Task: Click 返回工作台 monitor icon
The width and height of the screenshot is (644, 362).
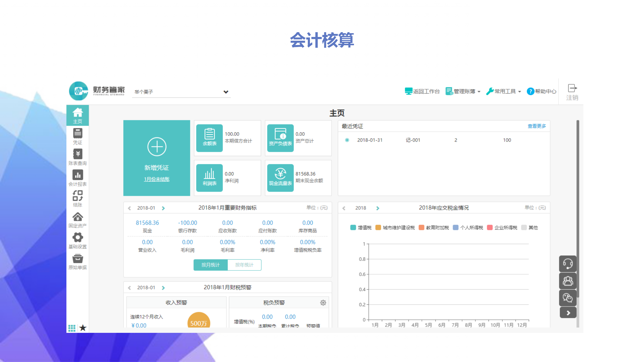Action: click(408, 91)
